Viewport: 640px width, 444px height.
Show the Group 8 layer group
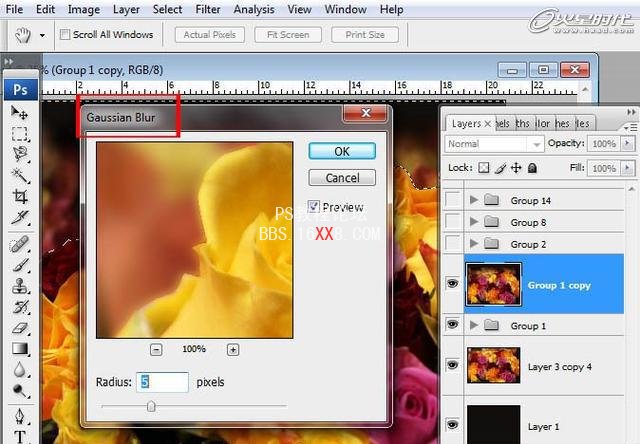[x=452, y=222]
